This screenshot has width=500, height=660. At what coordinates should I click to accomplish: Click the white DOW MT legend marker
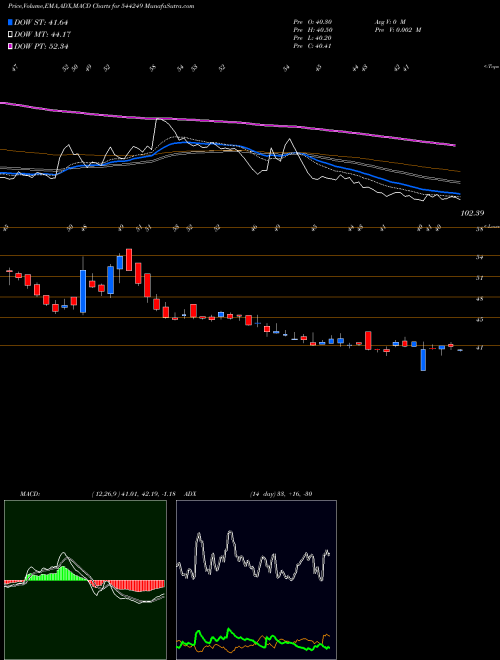11,35
